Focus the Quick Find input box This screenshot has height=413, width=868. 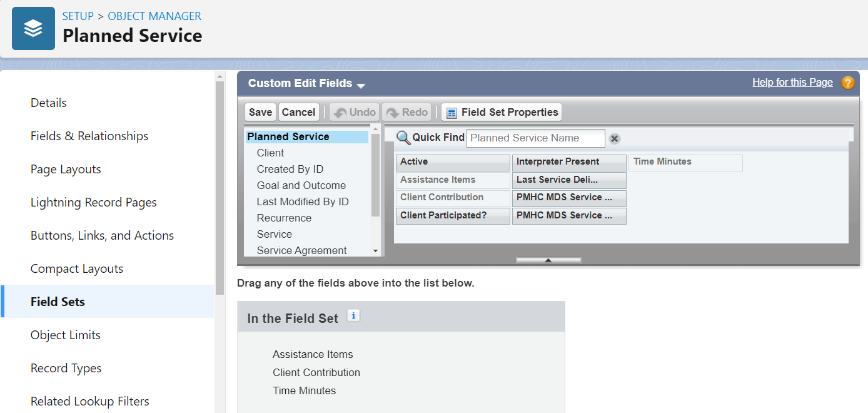(x=536, y=138)
